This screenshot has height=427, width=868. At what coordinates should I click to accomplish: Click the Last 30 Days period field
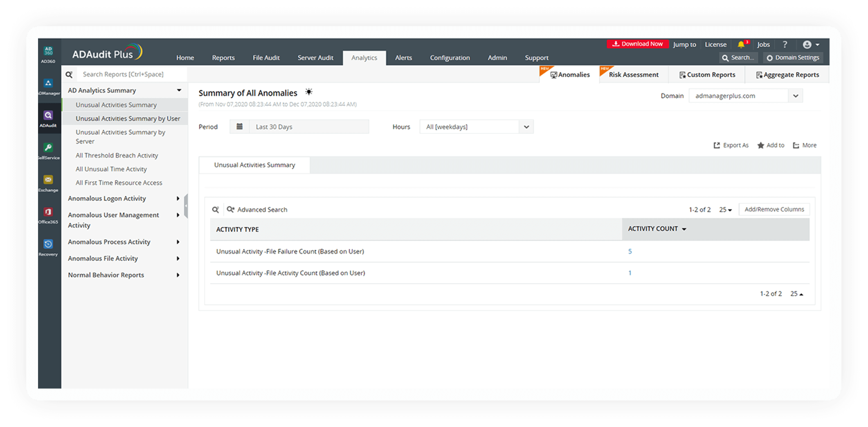coord(309,127)
